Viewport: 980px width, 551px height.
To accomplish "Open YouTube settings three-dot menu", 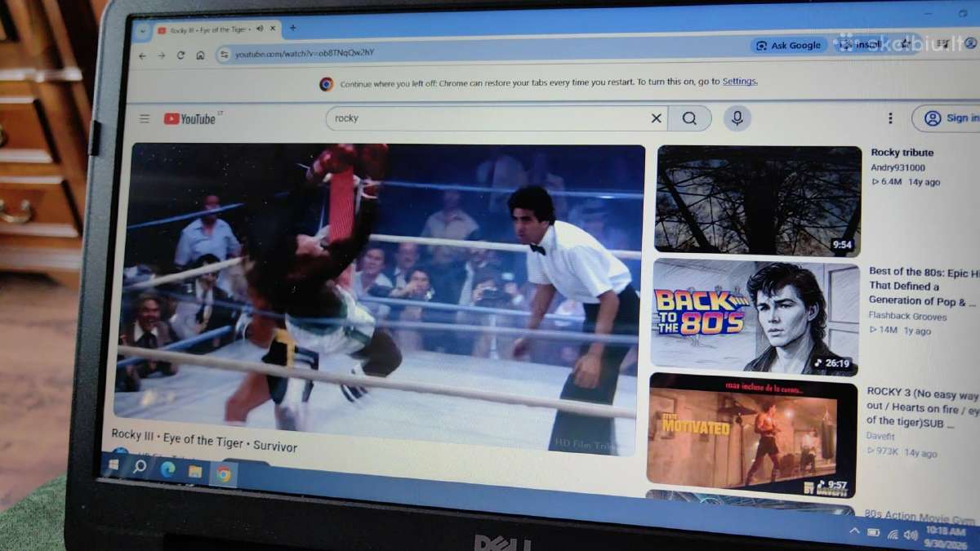I will (x=889, y=118).
